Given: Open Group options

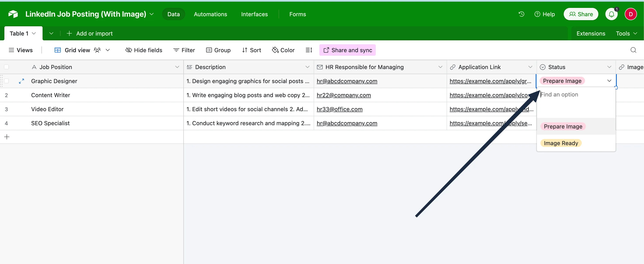Looking at the screenshot, I should click(218, 50).
